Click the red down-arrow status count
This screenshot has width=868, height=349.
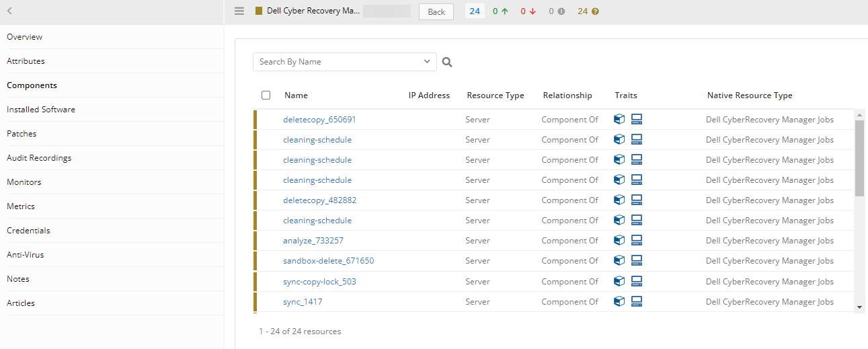click(x=528, y=11)
